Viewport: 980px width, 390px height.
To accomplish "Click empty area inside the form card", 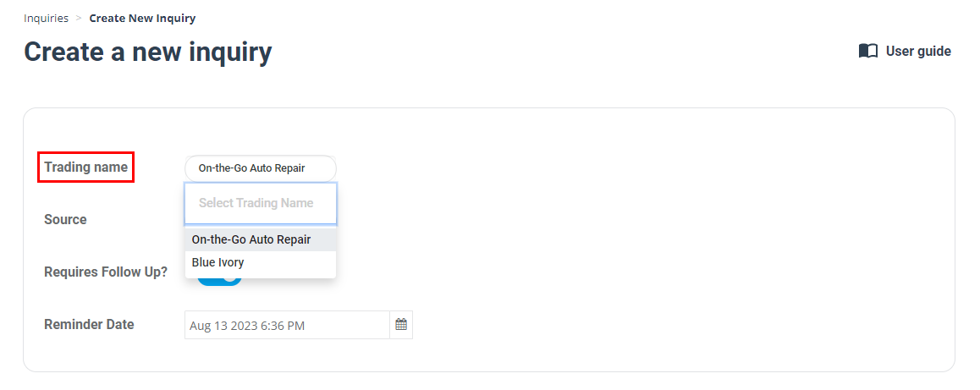I will tap(625, 250).
